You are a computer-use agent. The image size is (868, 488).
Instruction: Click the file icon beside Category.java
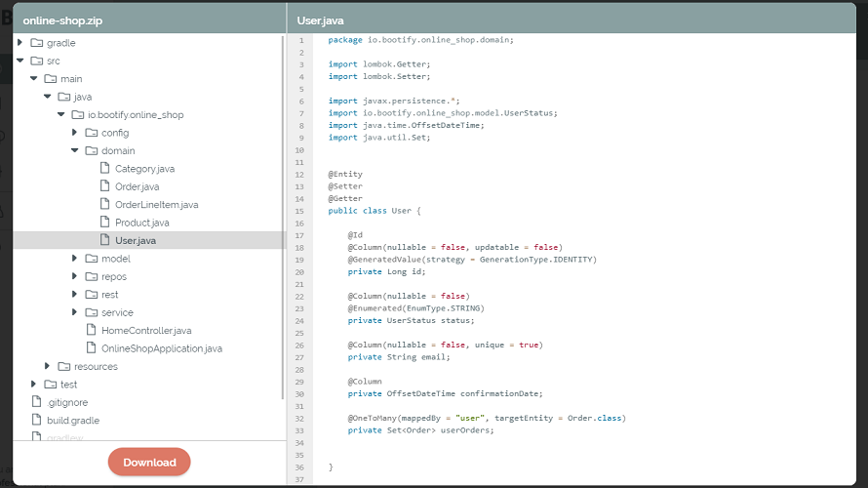(105, 169)
